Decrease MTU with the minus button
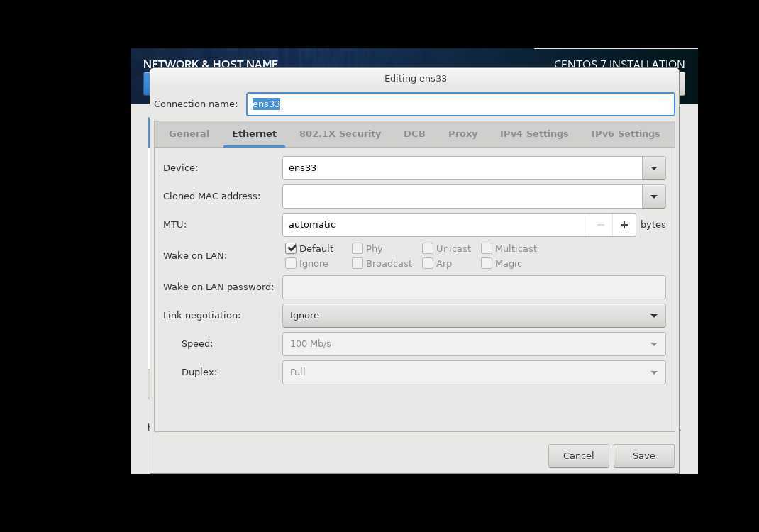Viewport: 759px width, 532px height. coord(601,225)
